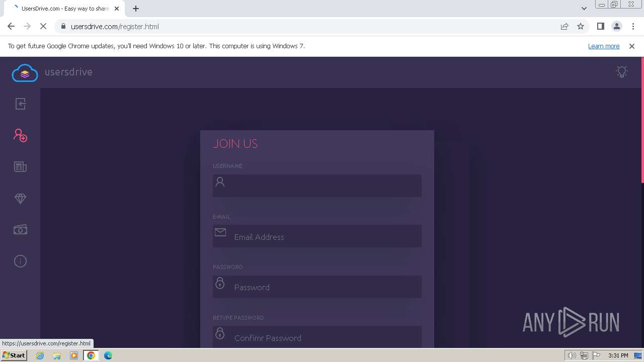Open Microsoft Edge from taskbar
644x362 pixels.
(x=108, y=355)
